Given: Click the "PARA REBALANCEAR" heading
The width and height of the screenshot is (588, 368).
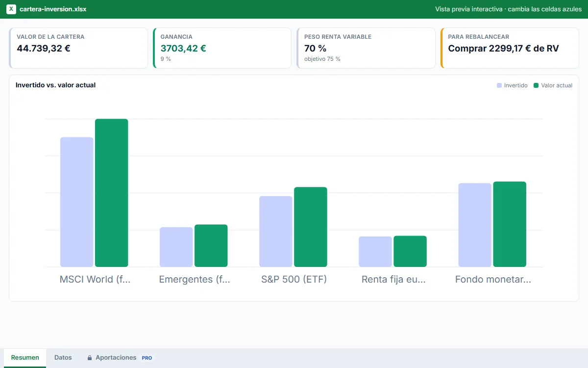Looking at the screenshot, I should click(x=479, y=37).
